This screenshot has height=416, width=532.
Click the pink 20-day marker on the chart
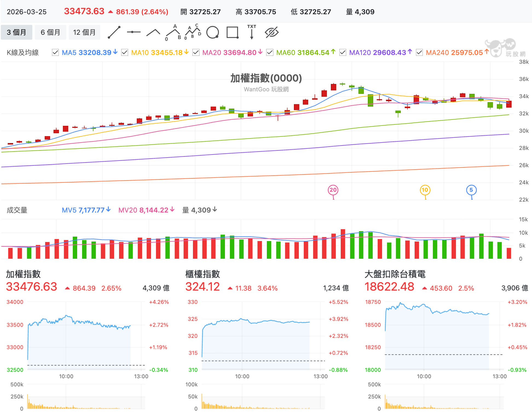point(333,190)
